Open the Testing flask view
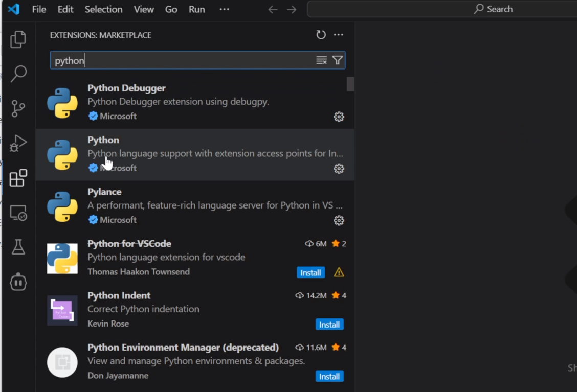The width and height of the screenshot is (577, 392). tap(18, 247)
